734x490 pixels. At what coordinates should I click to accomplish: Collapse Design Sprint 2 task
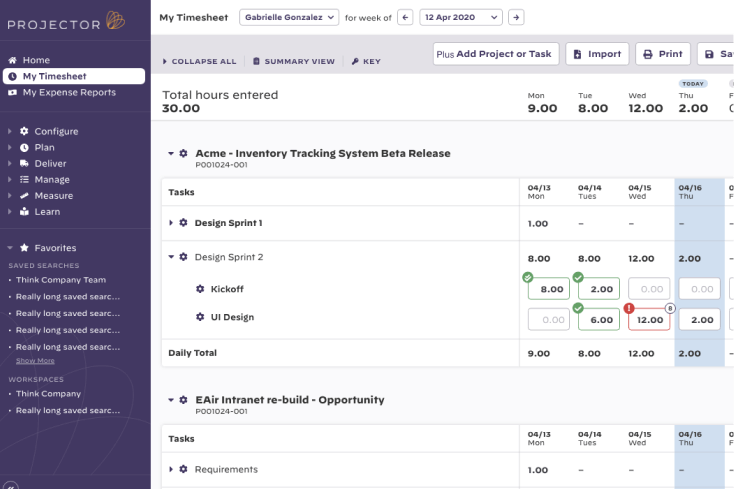click(x=171, y=257)
